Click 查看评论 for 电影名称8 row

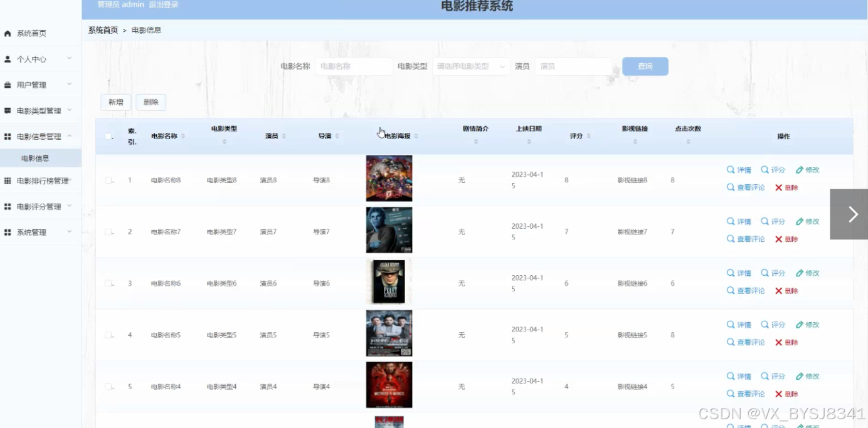point(746,187)
